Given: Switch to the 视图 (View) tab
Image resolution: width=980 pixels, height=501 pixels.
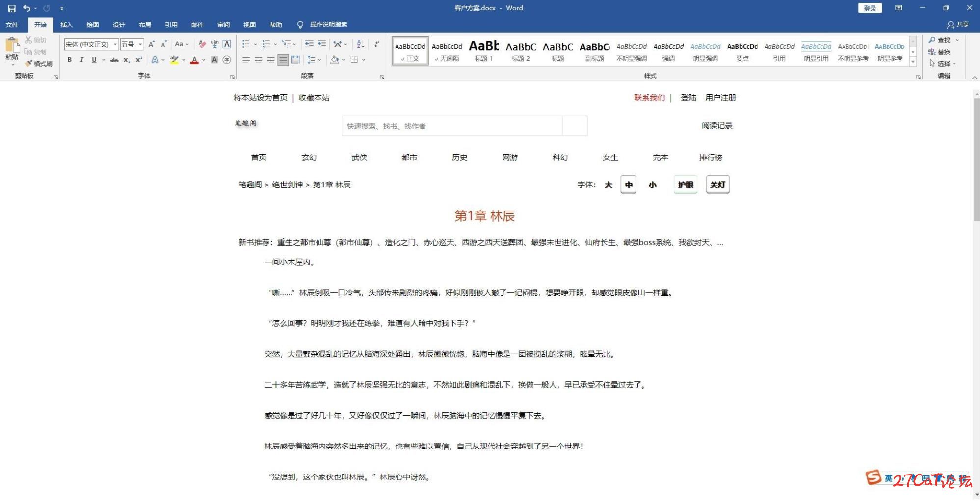Looking at the screenshot, I should click(x=249, y=25).
